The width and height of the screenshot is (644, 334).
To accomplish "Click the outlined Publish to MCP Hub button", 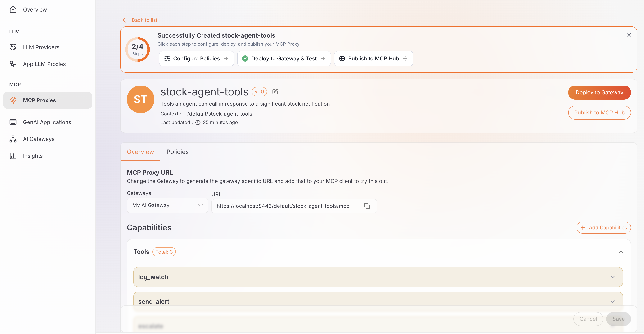I will click(599, 113).
